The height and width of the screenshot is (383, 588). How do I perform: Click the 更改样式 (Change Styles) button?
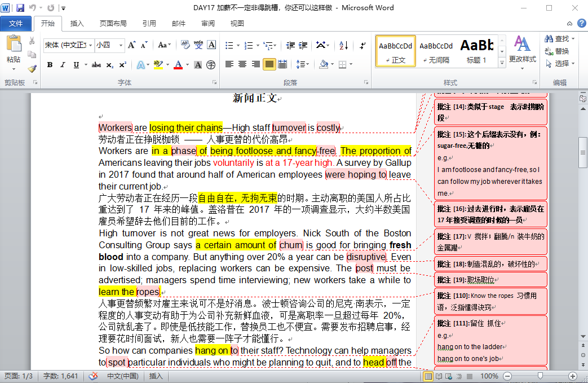click(522, 50)
